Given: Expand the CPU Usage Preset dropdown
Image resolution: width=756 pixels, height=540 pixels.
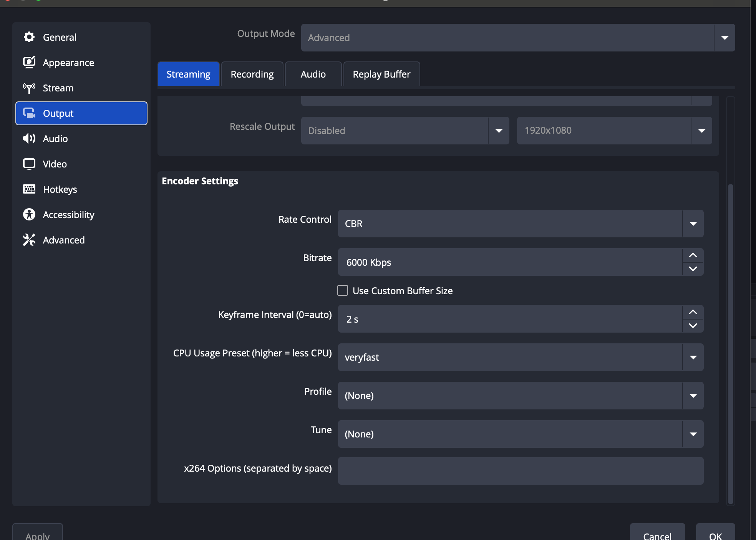Looking at the screenshot, I should (521, 357).
